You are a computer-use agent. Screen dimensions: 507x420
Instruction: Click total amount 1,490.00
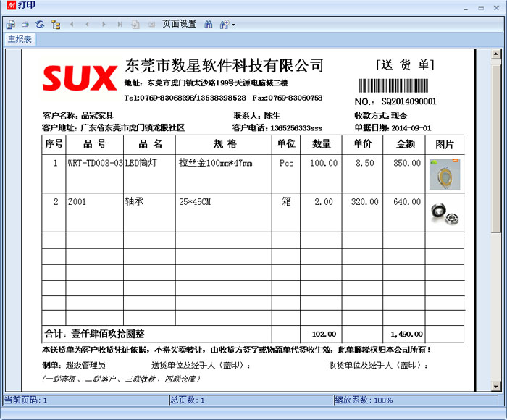(x=407, y=335)
